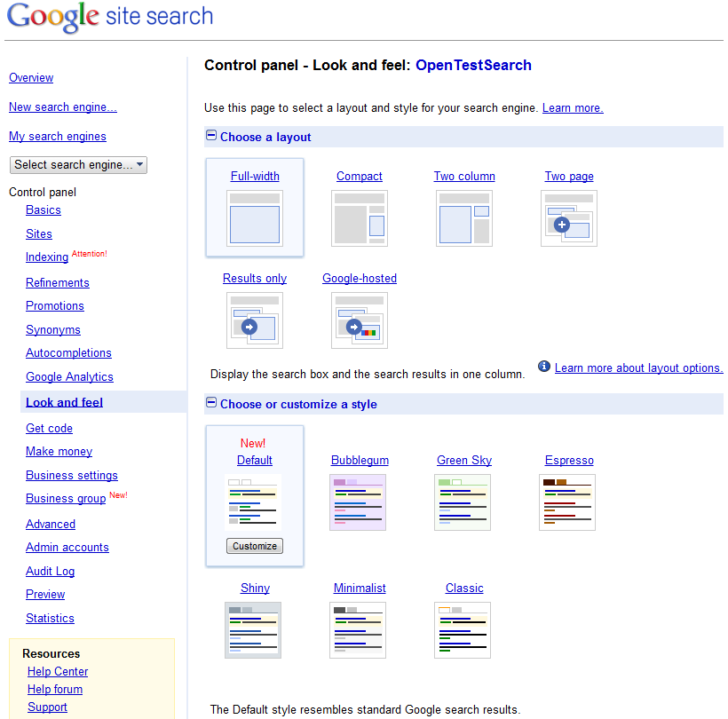Click the Default style text link

tap(255, 460)
